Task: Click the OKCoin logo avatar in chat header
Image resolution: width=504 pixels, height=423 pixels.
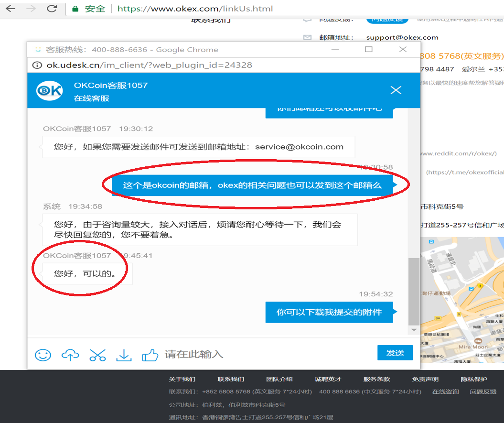Action: pos(50,91)
